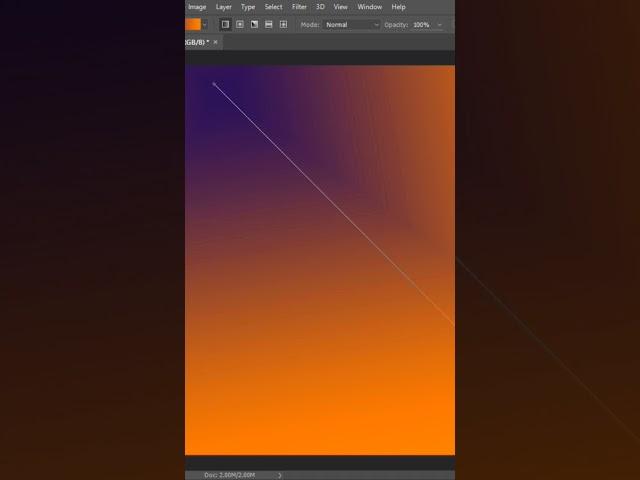Open the Image menu
640x480 pixels.
tap(197, 7)
